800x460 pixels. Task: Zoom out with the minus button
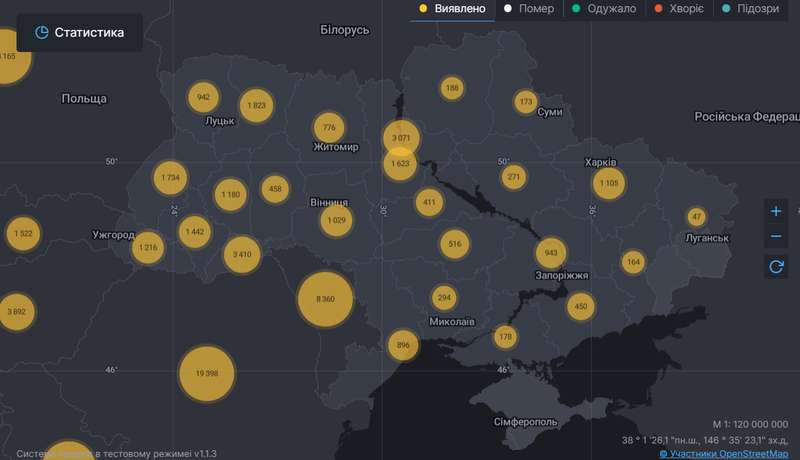[x=777, y=237]
